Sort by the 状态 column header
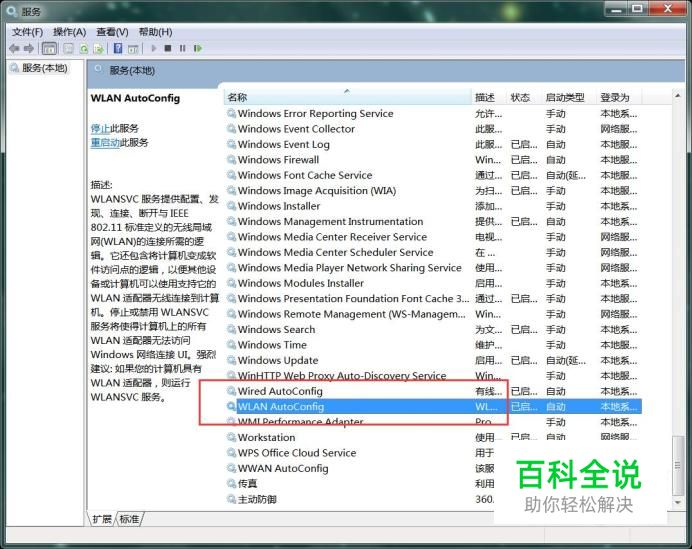The width and height of the screenshot is (692, 549). (524, 97)
